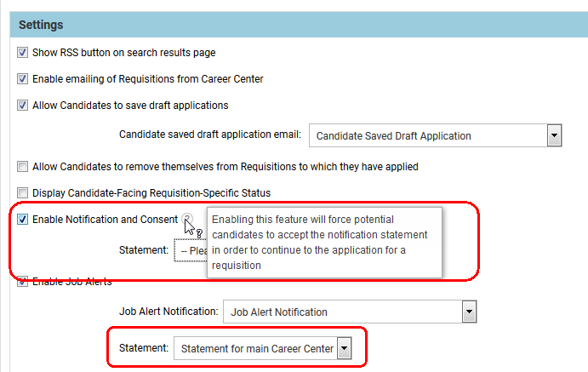Click arrow button on Job Alert Notification dropdown

coord(468,312)
